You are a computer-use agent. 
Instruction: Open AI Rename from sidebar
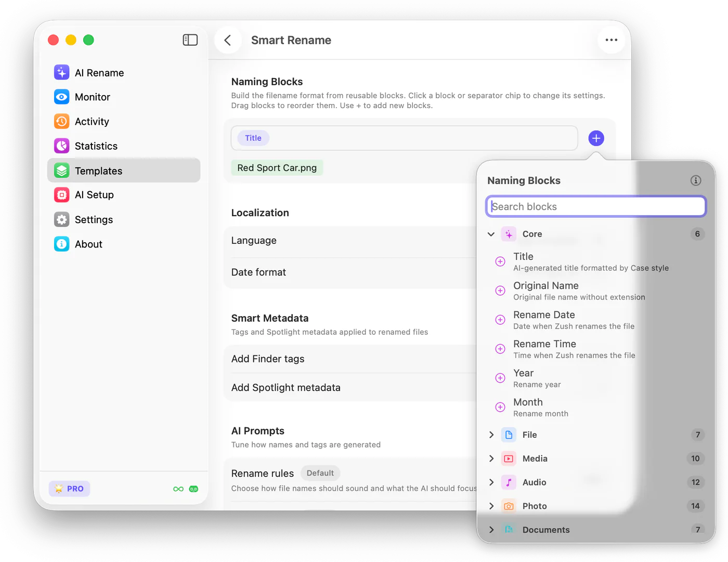[x=123, y=73]
